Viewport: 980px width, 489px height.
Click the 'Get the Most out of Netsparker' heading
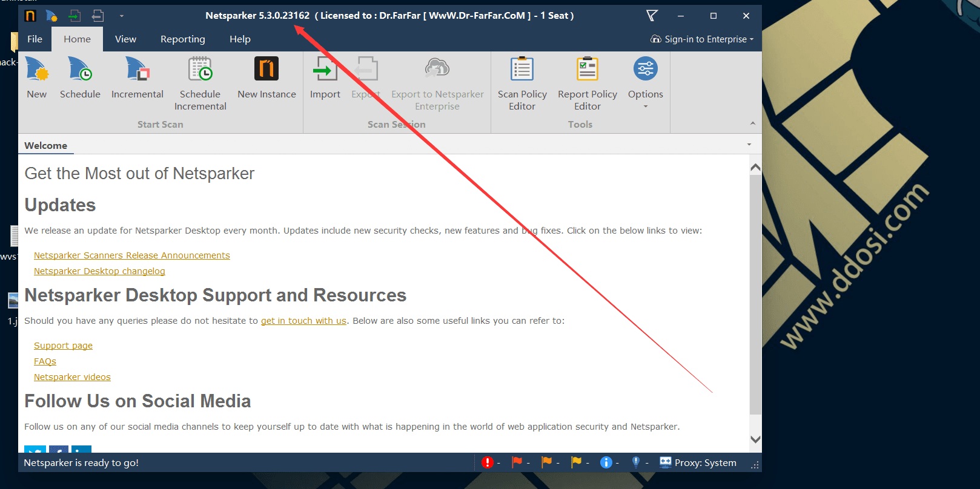tap(139, 174)
